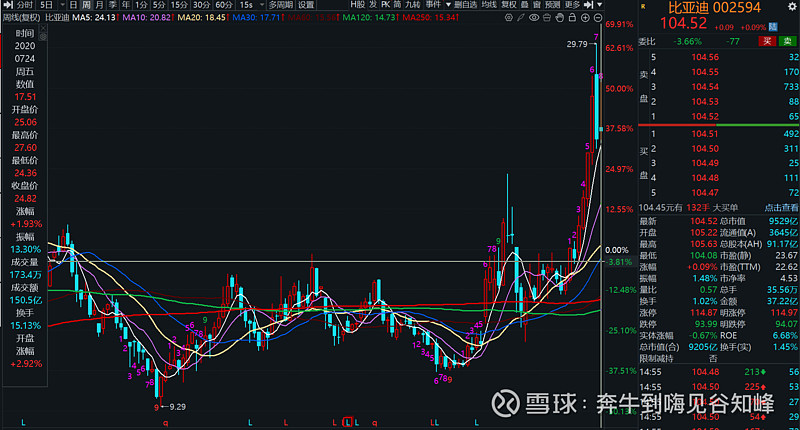Click 窗 window button
Screen dimensions: 800x430
coord(537,5)
